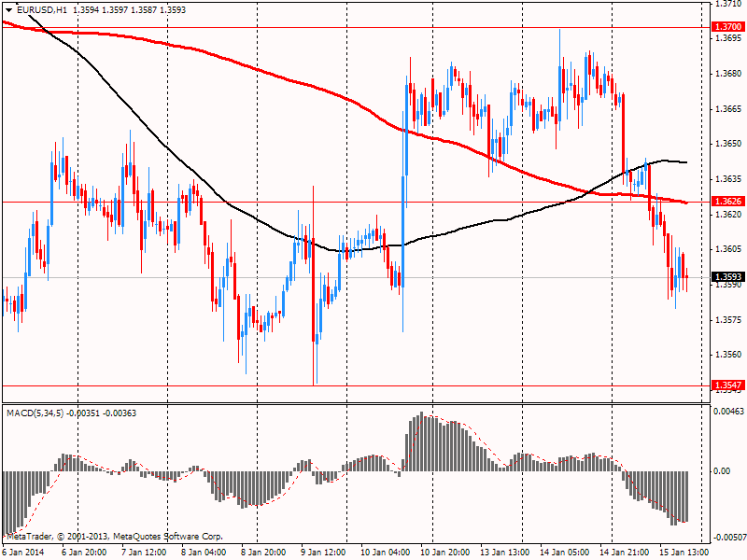Click the 1.3620 price axis label
747x560 pixels.
point(729,215)
